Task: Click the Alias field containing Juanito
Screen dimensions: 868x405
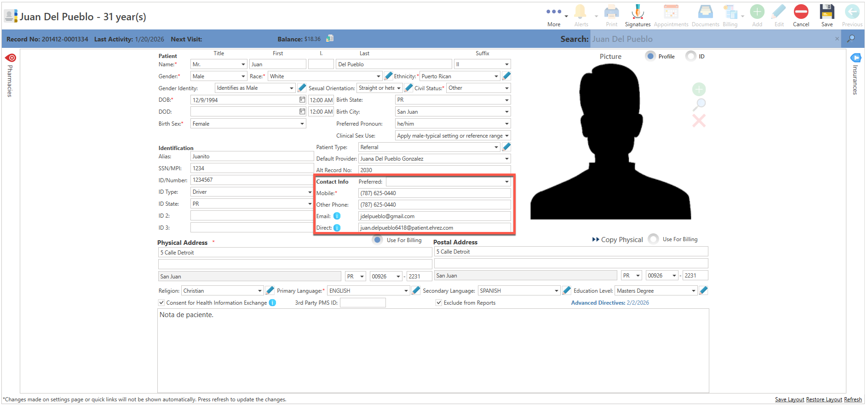Action: coord(252,156)
